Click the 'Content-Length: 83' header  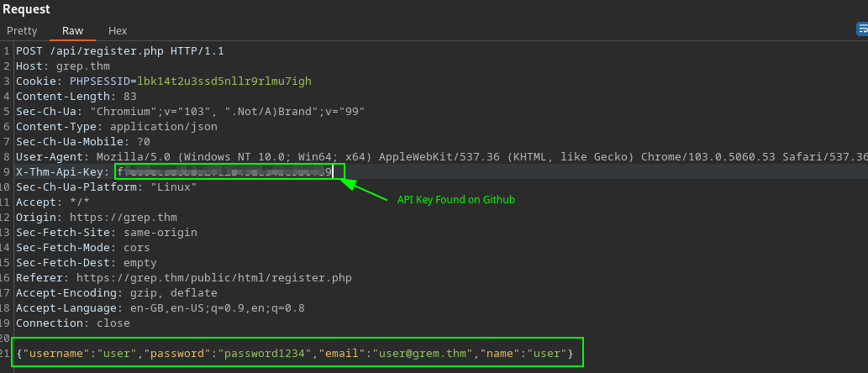pyautogui.click(x=76, y=97)
